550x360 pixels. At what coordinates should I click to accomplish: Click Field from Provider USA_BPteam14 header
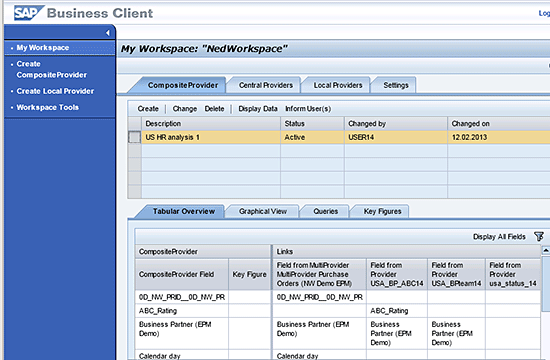point(456,274)
